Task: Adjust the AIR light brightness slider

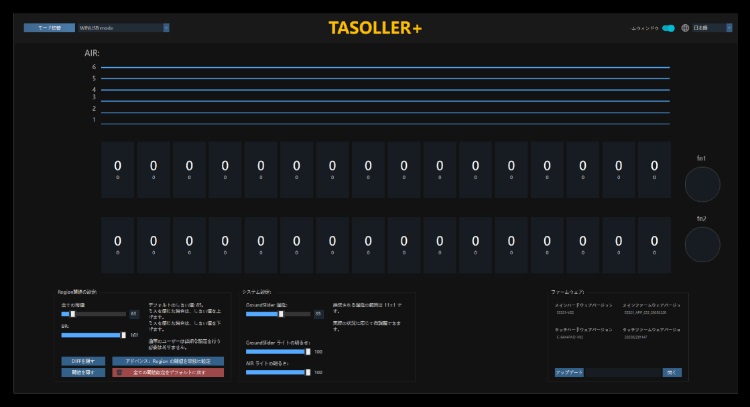Action: coord(278,372)
